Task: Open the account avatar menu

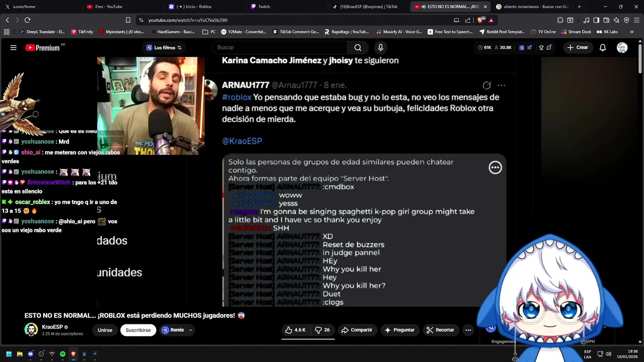Action: 622,47
